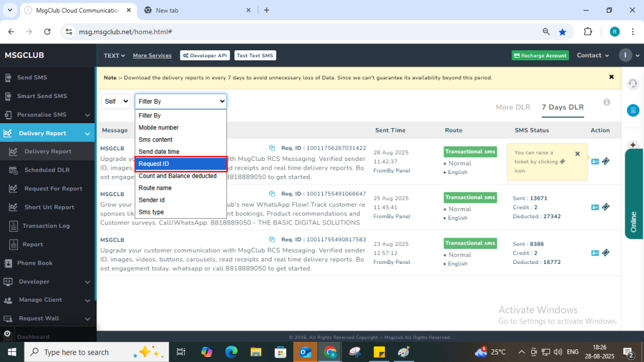Open Windows Start menu
The height and width of the screenshot is (362, 644).
[12, 352]
